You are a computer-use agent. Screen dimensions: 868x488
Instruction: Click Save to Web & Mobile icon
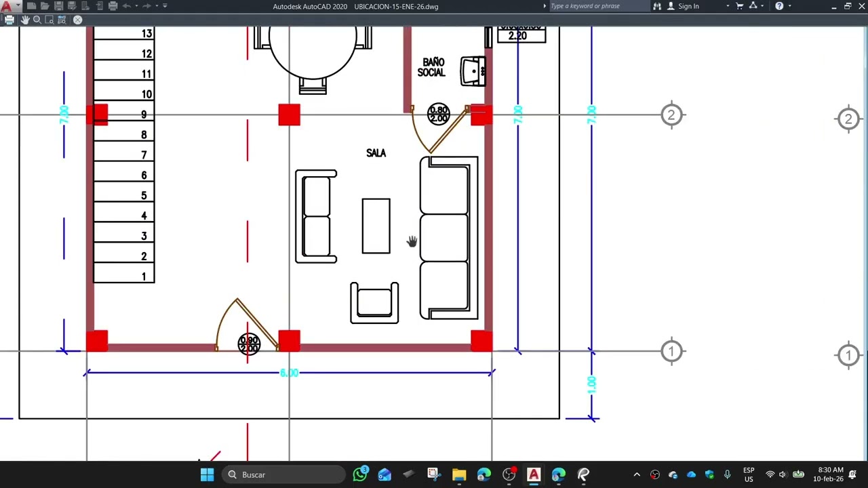coord(99,6)
